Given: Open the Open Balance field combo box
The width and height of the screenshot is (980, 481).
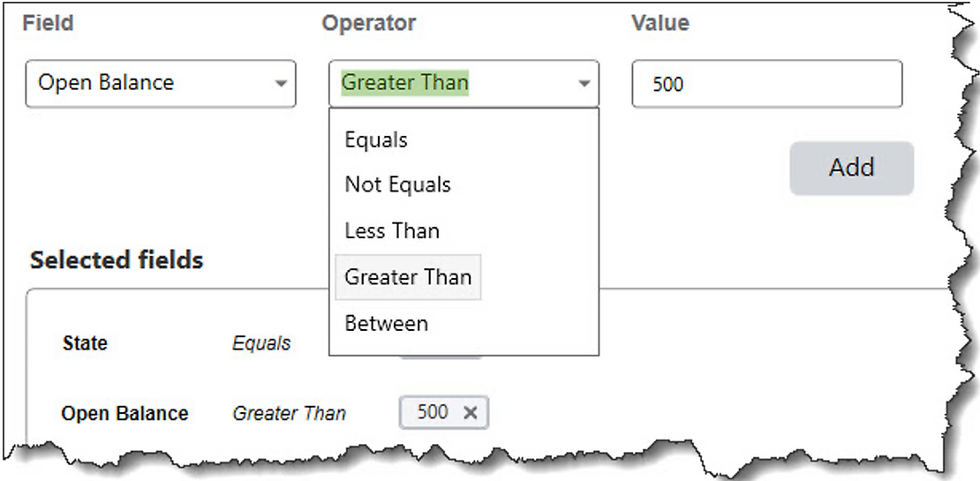Looking at the screenshot, I should 161,84.
